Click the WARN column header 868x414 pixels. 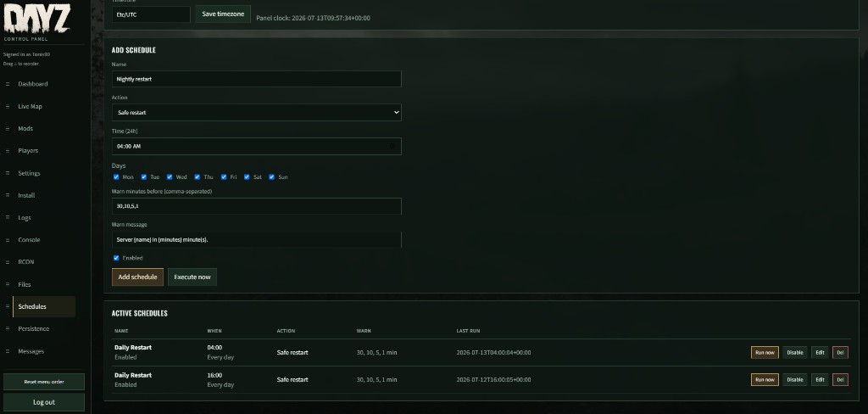364,331
